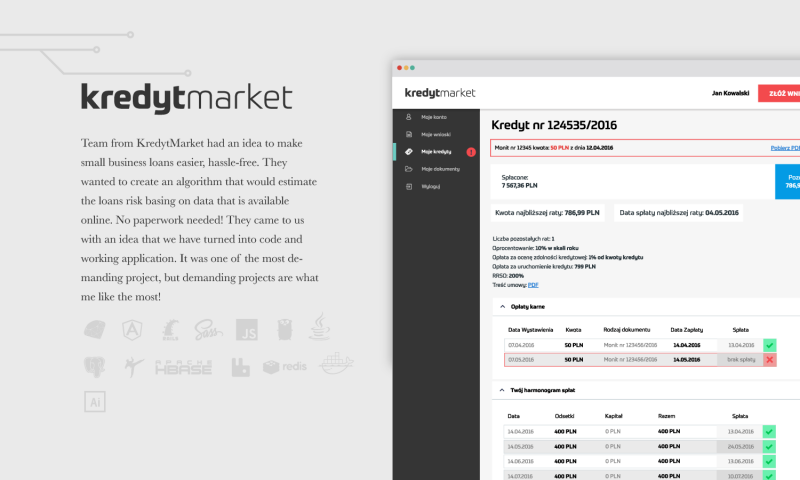Click the Ruby on Rails logo icon
This screenshot has height=480, width=800.
[x=170, y=330]
